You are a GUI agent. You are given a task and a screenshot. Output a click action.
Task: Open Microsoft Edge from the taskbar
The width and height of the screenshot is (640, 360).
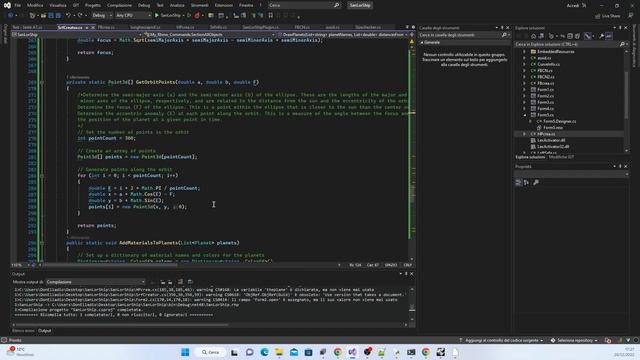click(264, 352)
